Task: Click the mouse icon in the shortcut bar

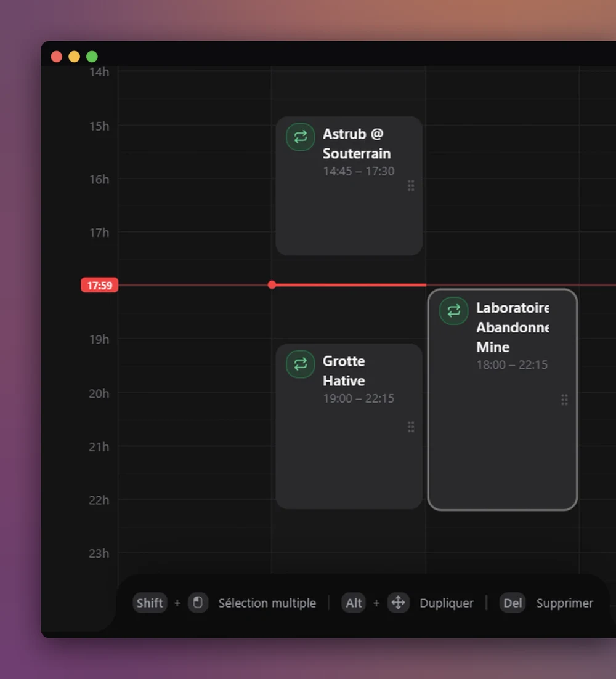Action: tap(198, 603)
